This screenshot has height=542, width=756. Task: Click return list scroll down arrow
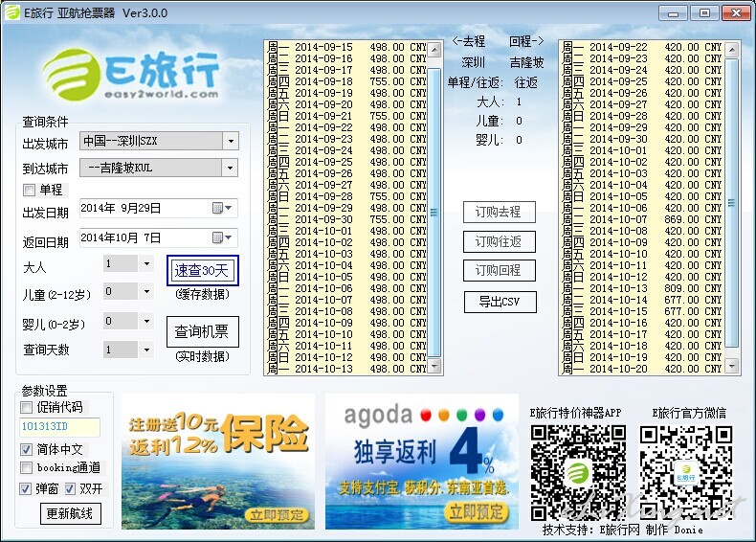coord(732,366)
